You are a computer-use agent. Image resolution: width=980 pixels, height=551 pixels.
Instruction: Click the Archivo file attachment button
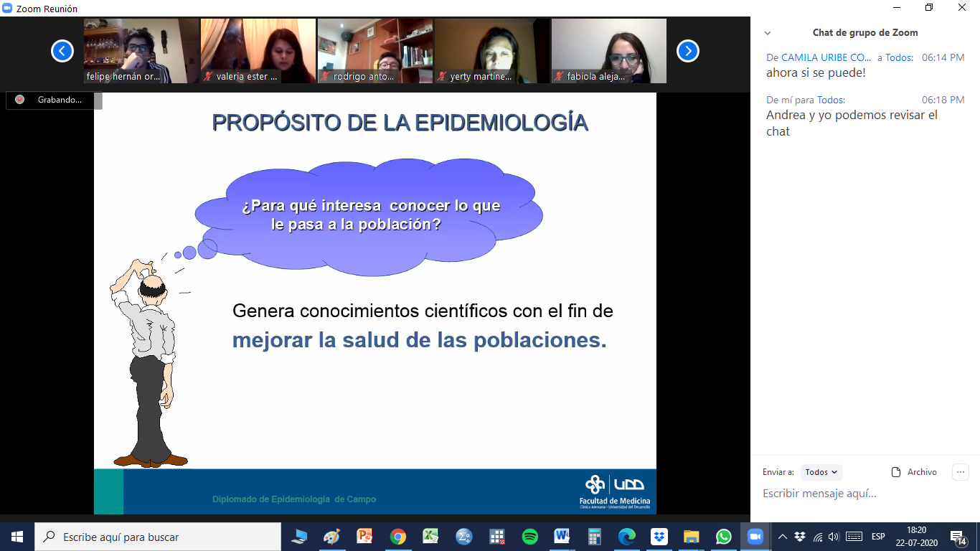tap(914, 472)
